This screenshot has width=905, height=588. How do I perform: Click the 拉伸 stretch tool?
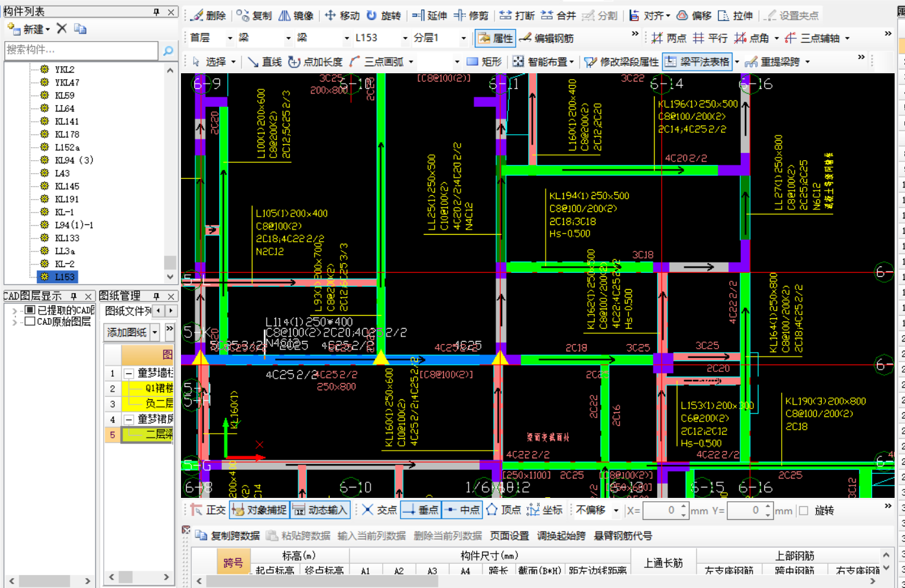[736, 16]
